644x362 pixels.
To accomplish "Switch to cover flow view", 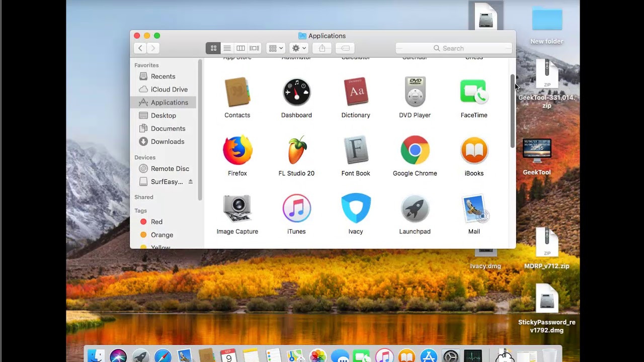I will point(254,48).
